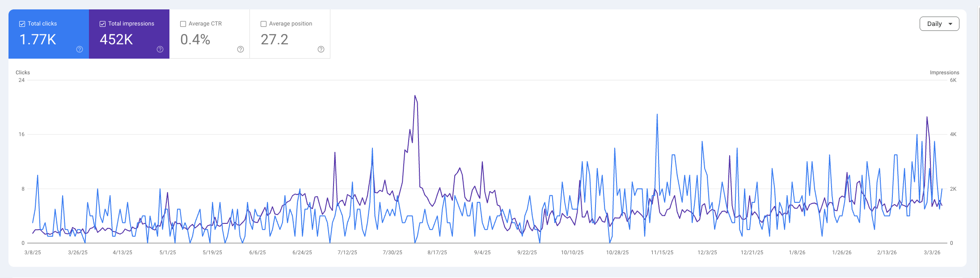Click help icon on Total impressions card
Viewport: 980px width, 278px height.
pyautogui.click(x=160, y=49)
